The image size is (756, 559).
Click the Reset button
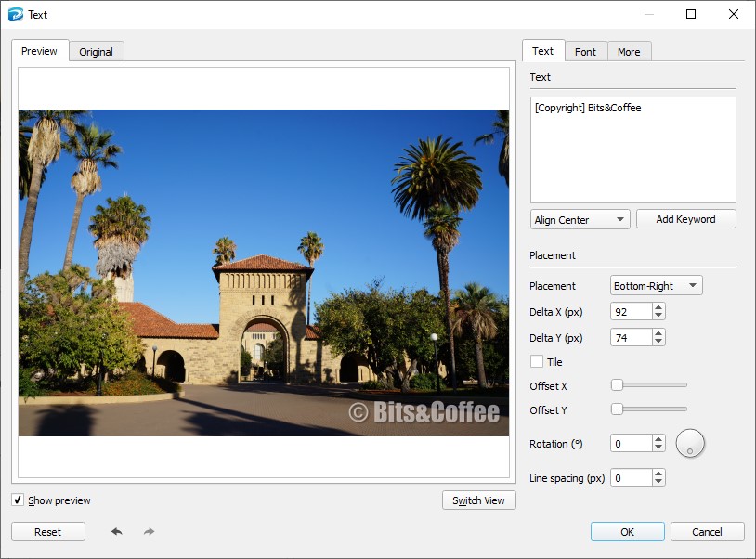48,531
